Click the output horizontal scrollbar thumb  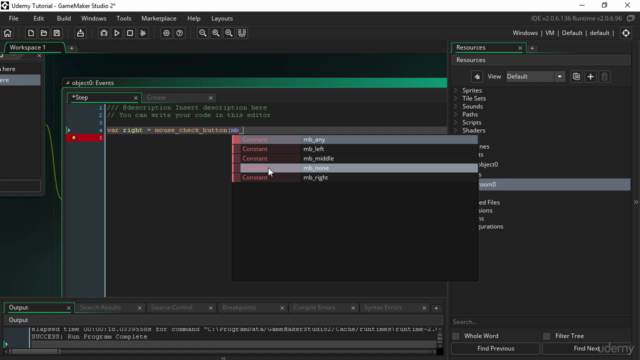(x=36, y=351)
